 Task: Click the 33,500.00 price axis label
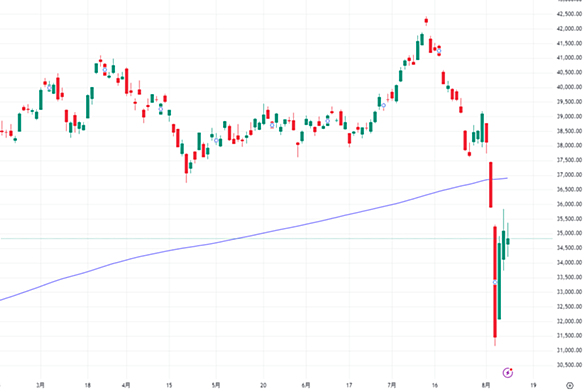coord(569,277)
